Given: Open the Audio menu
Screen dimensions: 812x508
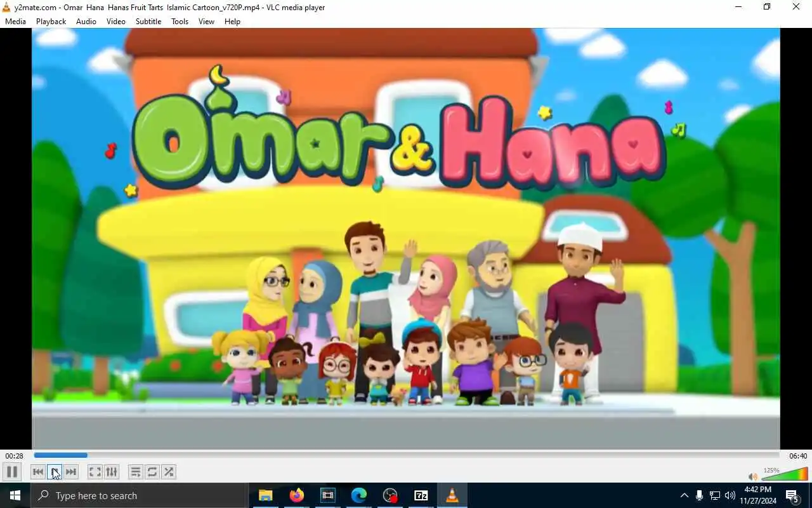Looking at the screenshot, I should (86, 22).
